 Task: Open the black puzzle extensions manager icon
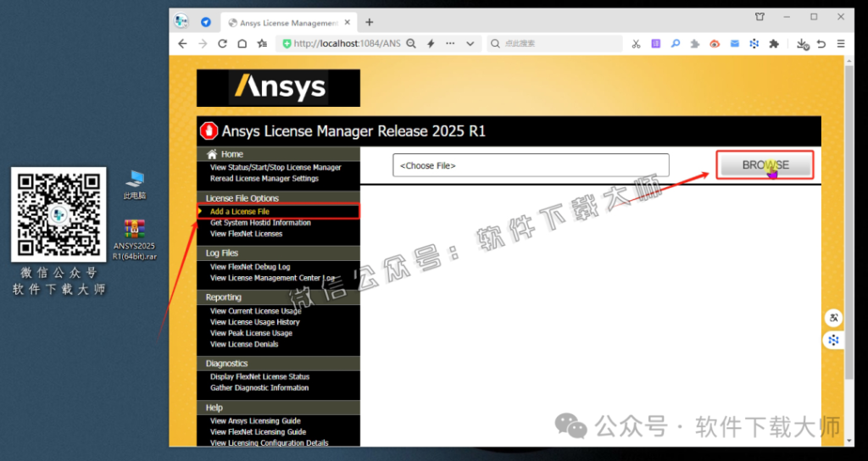pyautogui.click(x=774, y=44)
